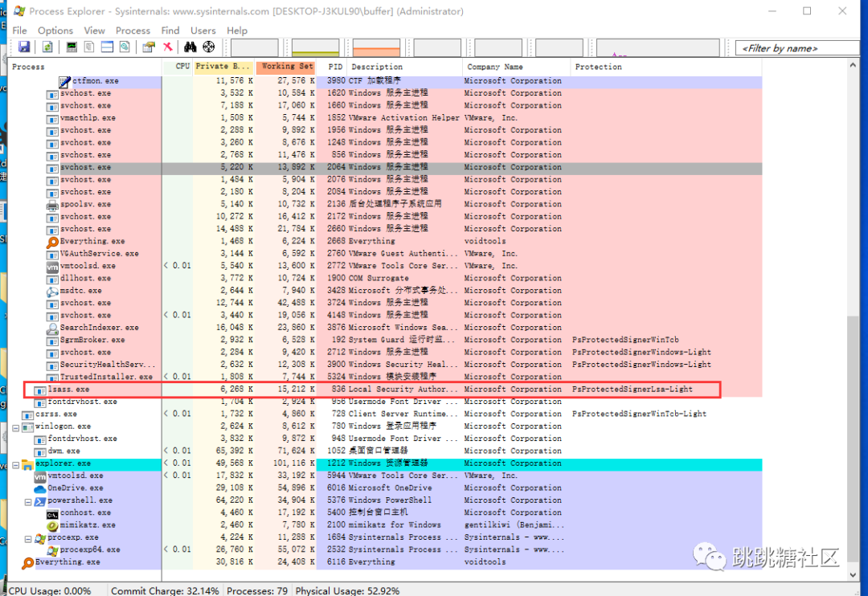Click the folder icon beside explorer.exe
The height and width of the screenshot is (596, 868).
(x=27, y=463)
